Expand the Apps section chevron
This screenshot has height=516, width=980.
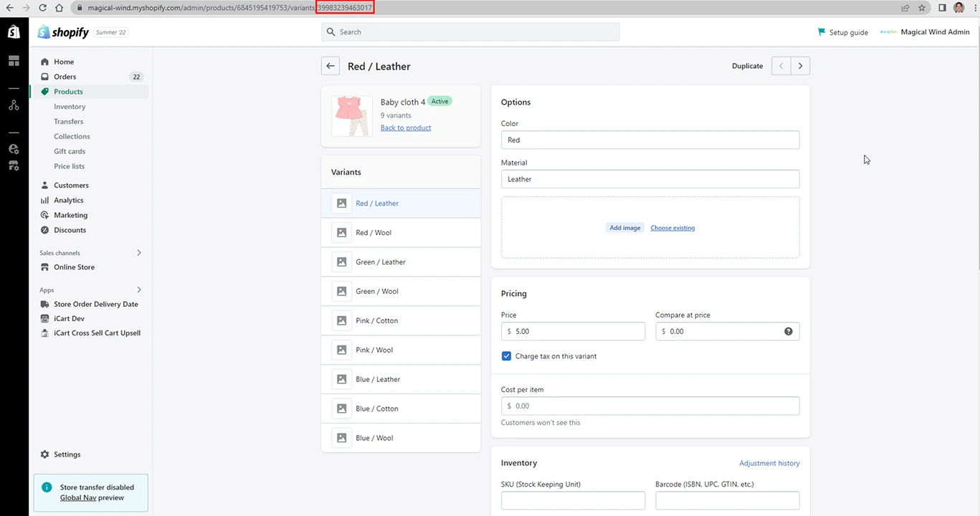click(x=139, y=290)
